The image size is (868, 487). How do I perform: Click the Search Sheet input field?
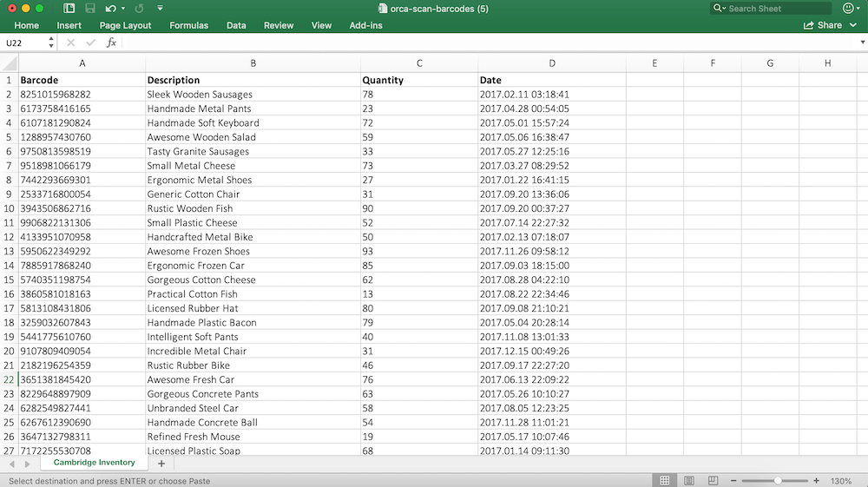775,9
